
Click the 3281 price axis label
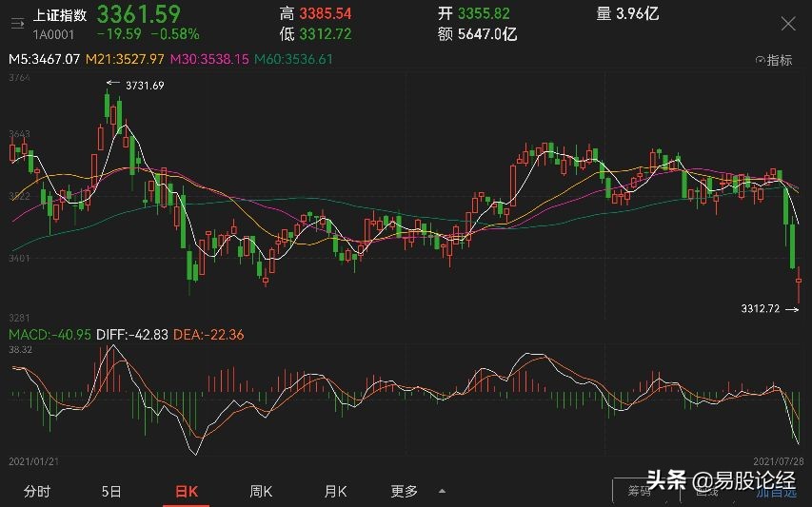click(x=20, y=317)
